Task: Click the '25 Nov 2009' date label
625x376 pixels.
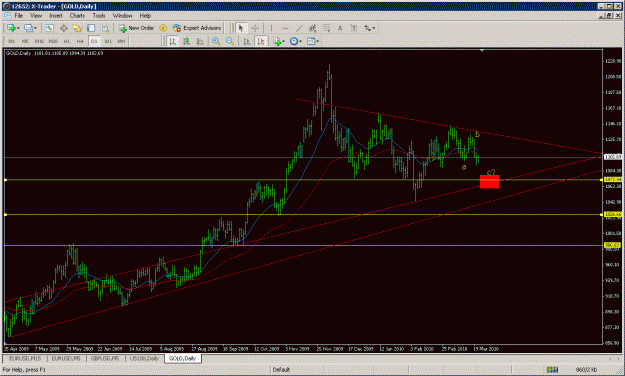Action: pyautogui.click(x=330, y=348)
